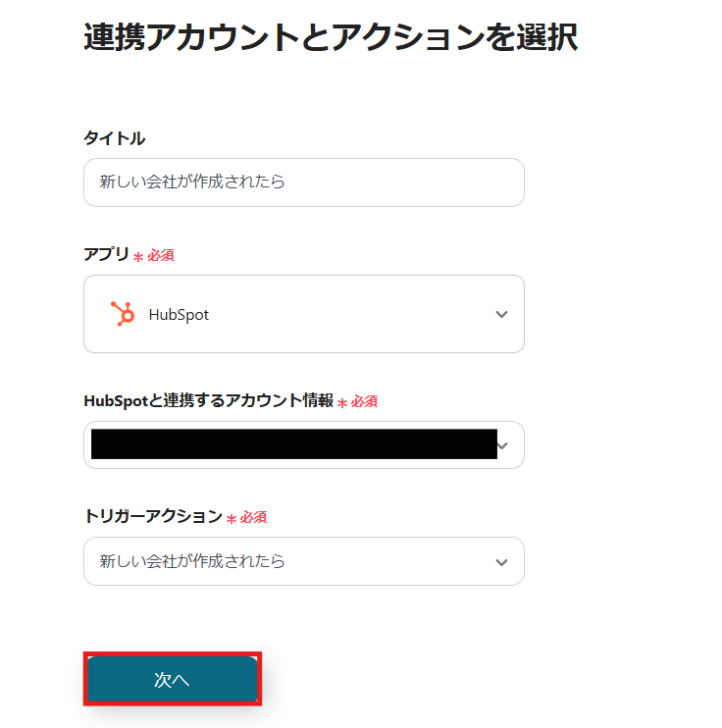Open the 新しい会社が作成されたら trigger dropdown

tap(293, 562)
